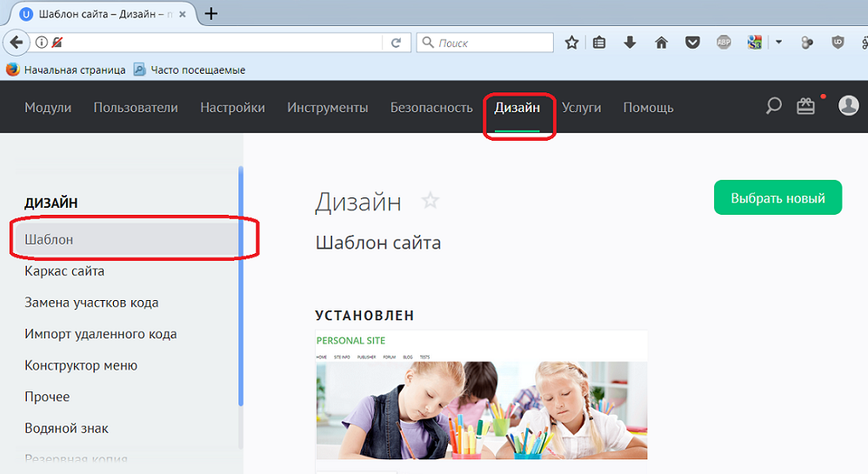Open the Пользователи menu

tap(136, 108)
